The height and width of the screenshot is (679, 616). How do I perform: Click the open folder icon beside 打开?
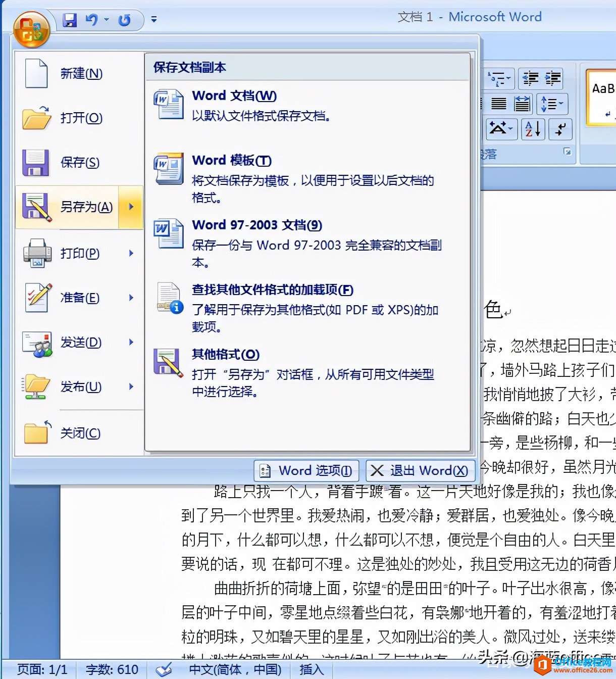coord(36,118)
